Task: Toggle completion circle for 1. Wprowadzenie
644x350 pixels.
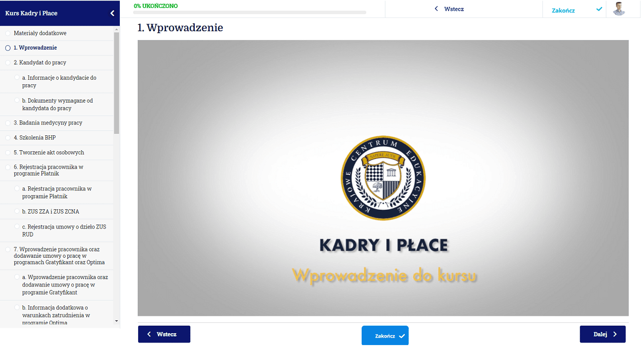Action: (x=7, y=48)
